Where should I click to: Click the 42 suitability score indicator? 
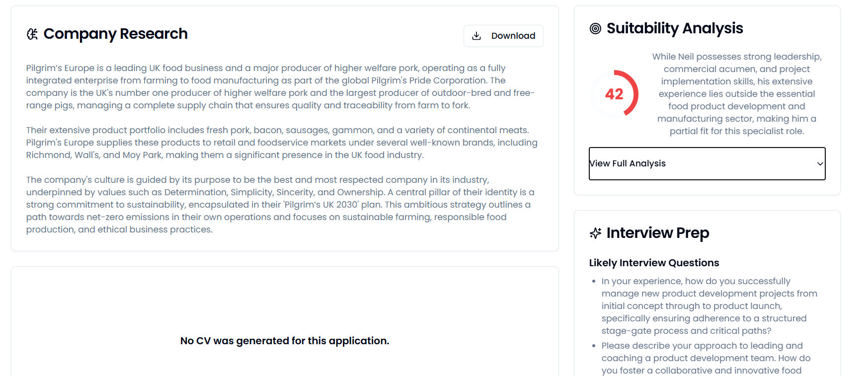coord(614,94)
